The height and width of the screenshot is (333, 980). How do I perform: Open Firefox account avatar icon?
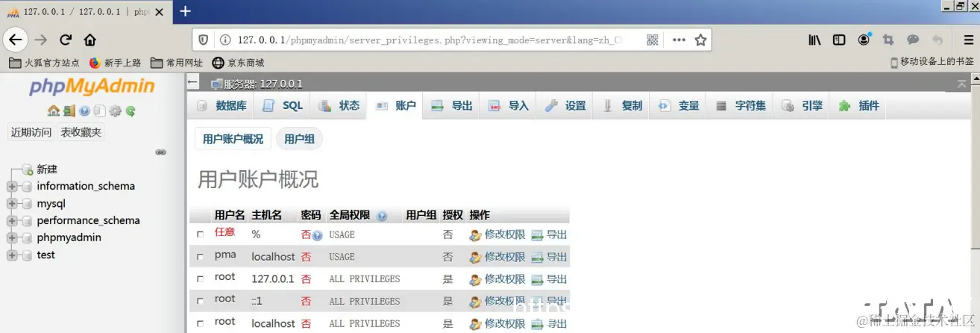click(864, 40)
